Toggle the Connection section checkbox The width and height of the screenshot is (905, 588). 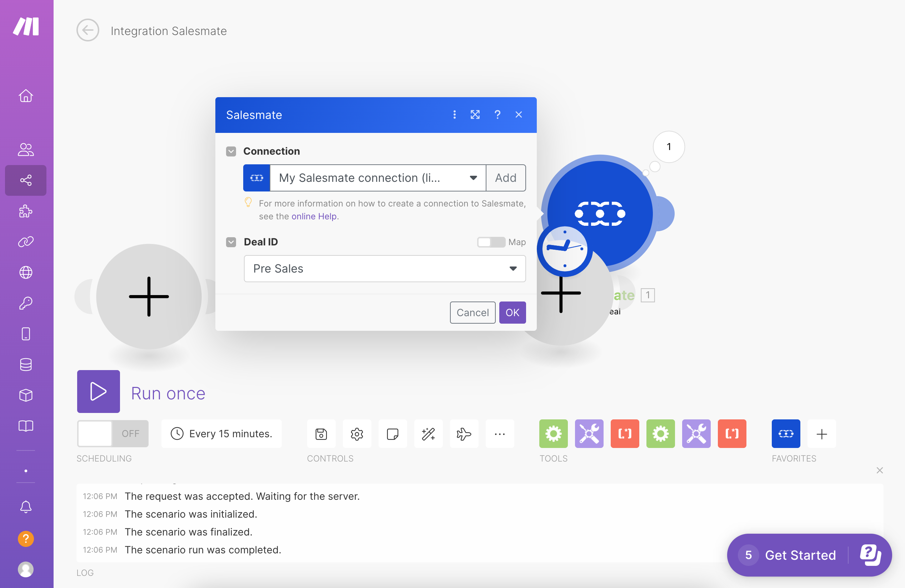(231, 151)
